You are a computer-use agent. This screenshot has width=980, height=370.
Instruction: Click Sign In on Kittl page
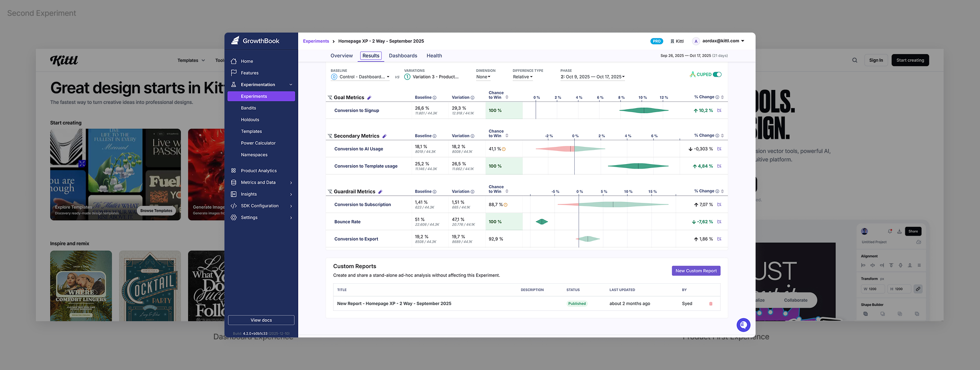[x=876, y=60]
